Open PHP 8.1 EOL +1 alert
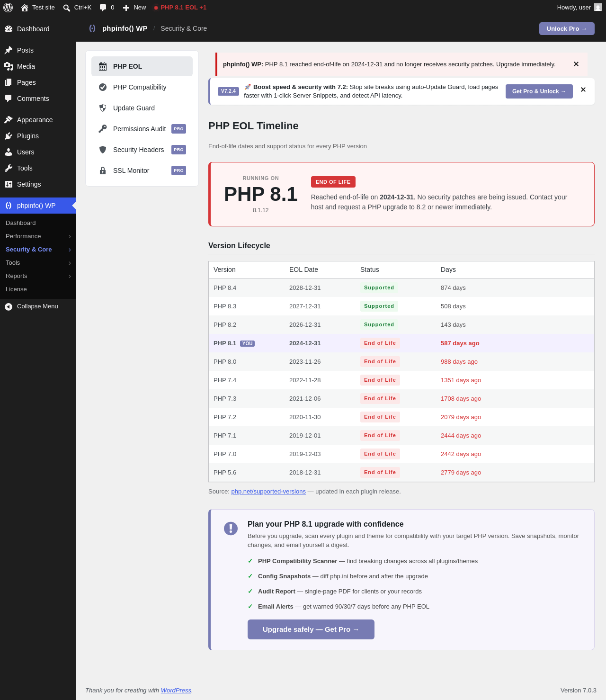Screen dimensions: 606x700 click(x=180, y=8)
